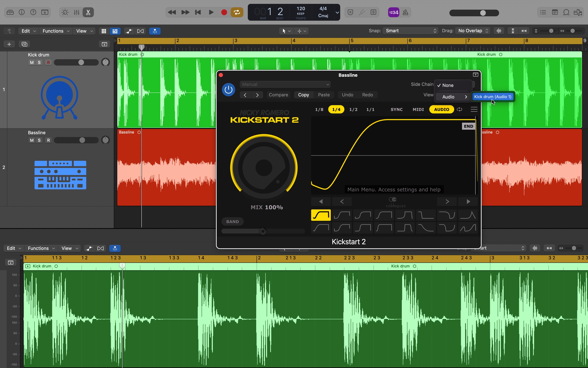The image size is (588, 368).
Task: Toggle the Kickstart plugin power button
Action: 228,90
